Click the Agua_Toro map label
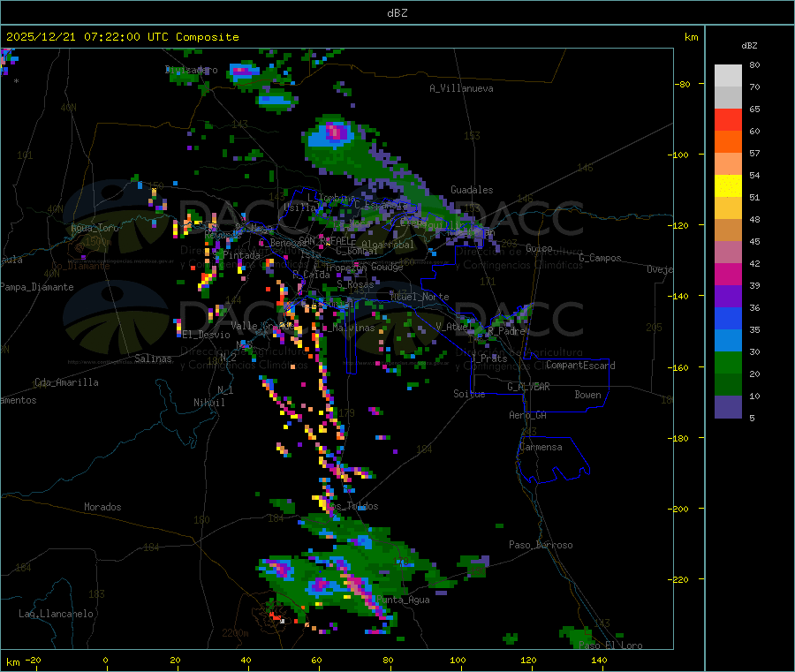 click(95, 228)
